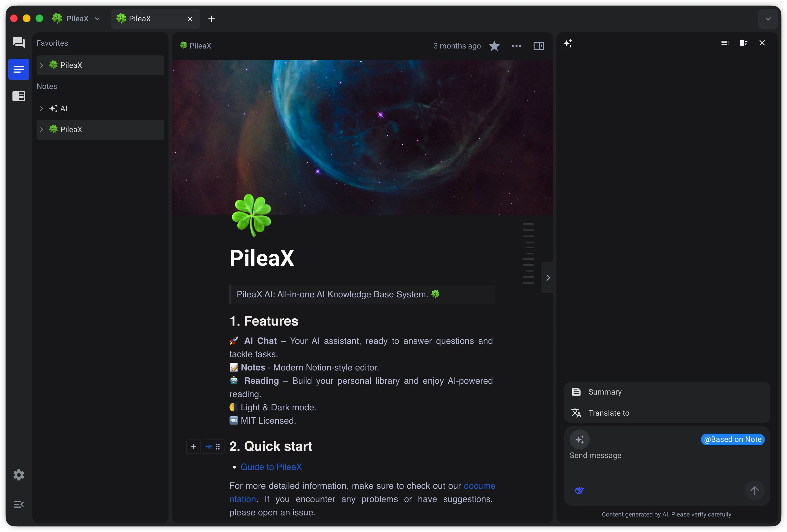Clear the chat with the trash icon

(x=743, y=43)
